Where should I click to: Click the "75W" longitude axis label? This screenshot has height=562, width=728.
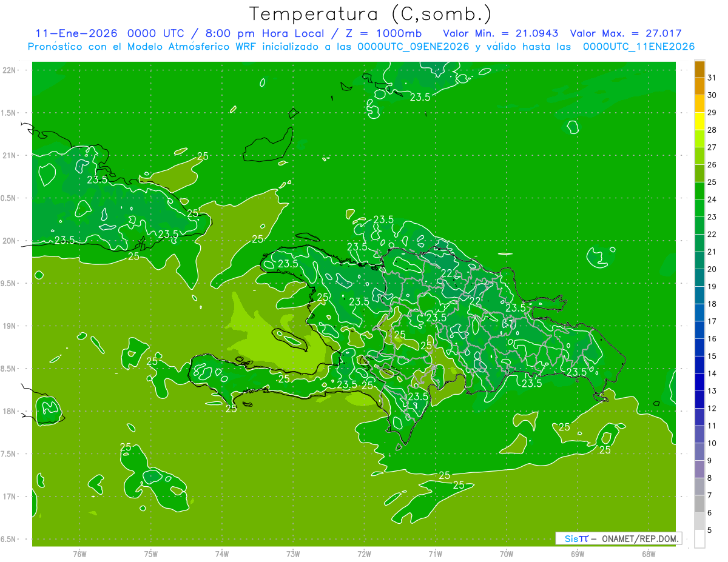(x=151, y=554)
